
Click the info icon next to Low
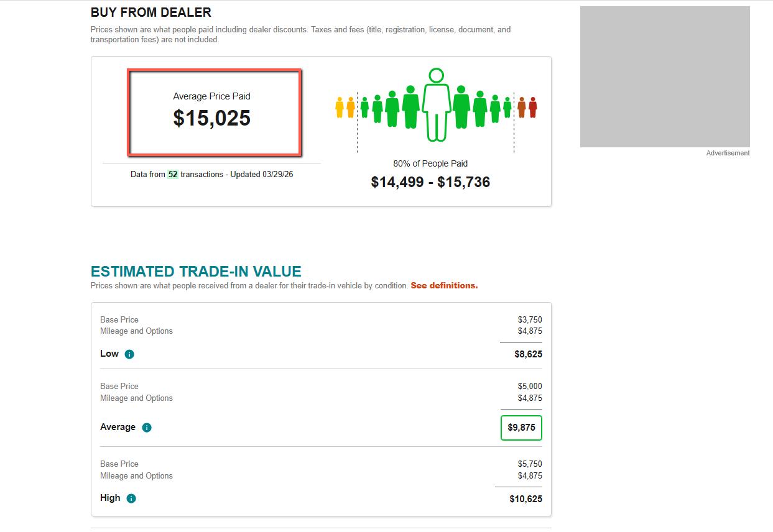pos(129,354)
